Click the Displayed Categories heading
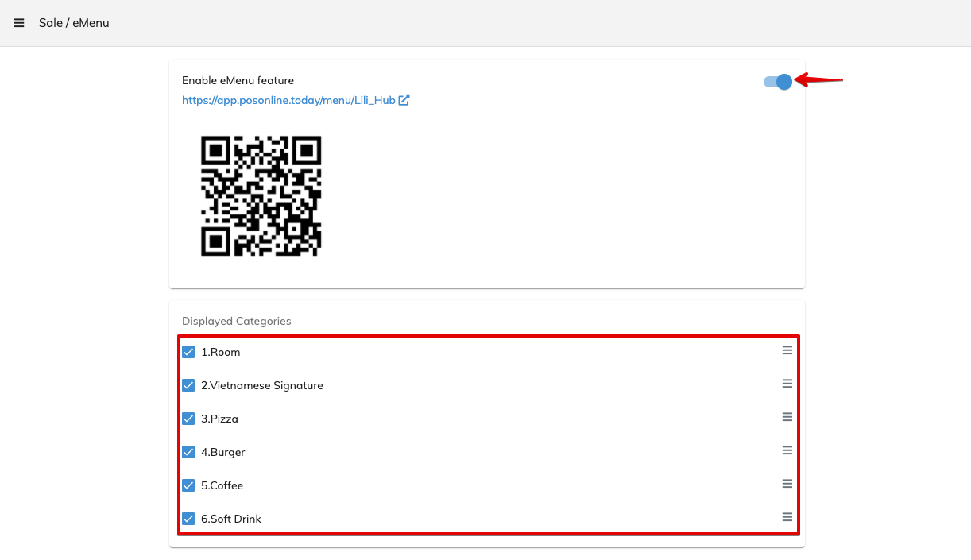This screenshot has height=560, width=971. pyautogui.click(x=237, y=321)
